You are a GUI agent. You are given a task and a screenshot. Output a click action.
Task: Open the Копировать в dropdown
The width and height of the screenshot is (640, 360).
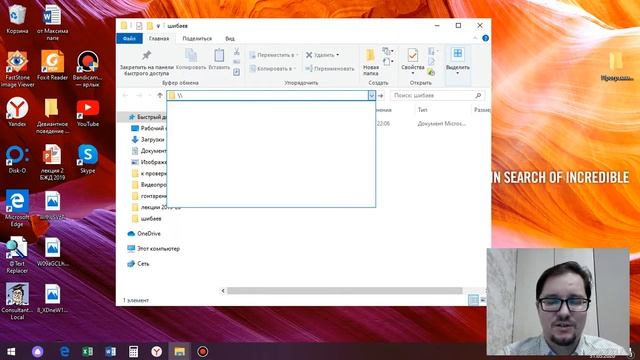point(273,69)
